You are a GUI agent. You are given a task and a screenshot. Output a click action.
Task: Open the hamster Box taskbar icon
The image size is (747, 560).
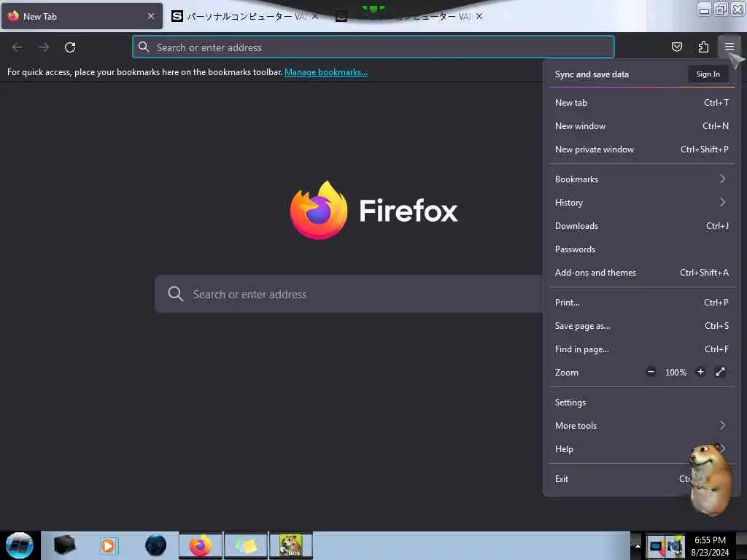pos(290,545)
